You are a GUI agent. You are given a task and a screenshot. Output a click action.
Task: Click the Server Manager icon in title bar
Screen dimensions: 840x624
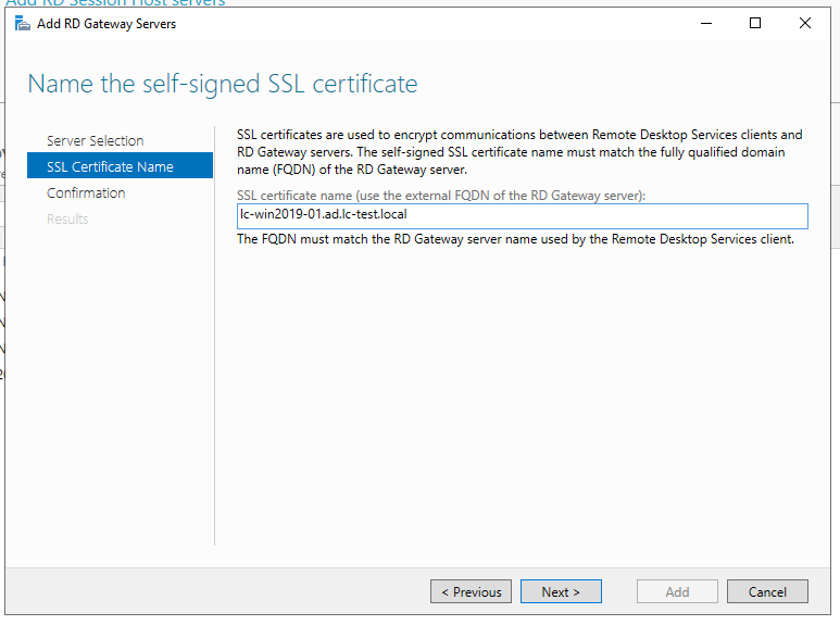click(22, 24)
